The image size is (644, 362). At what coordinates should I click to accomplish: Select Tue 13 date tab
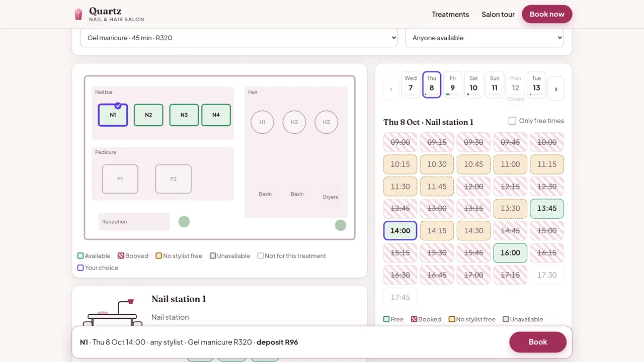tap(537, 84)
